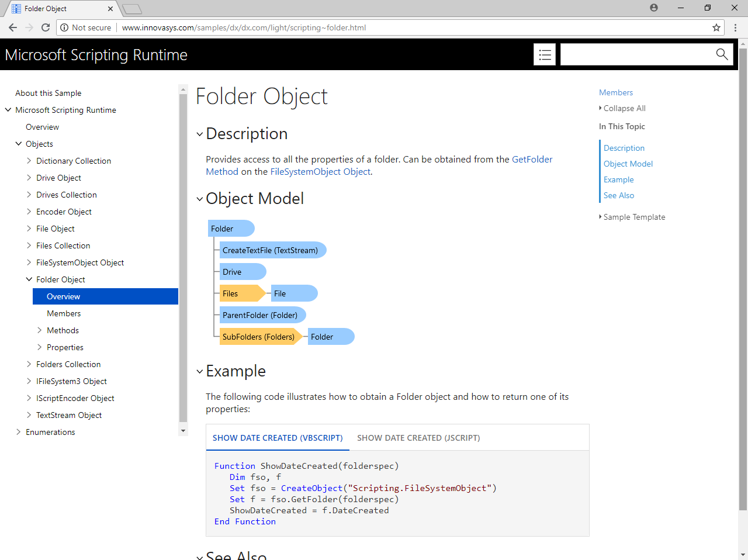Screen dimensions: 748x560
Task: Expand the IFileSystem3 Object node
Action: (29, 381)
